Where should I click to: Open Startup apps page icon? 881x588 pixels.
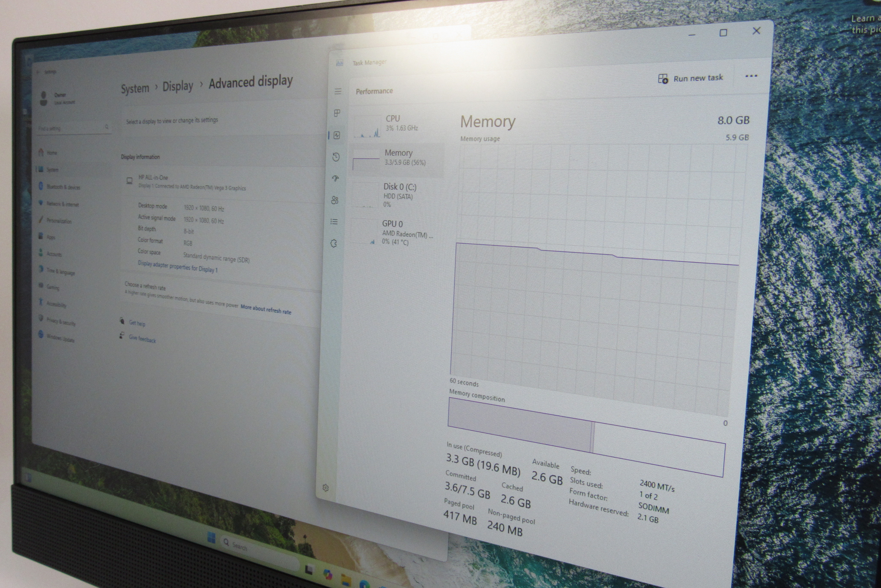[336, 178]
